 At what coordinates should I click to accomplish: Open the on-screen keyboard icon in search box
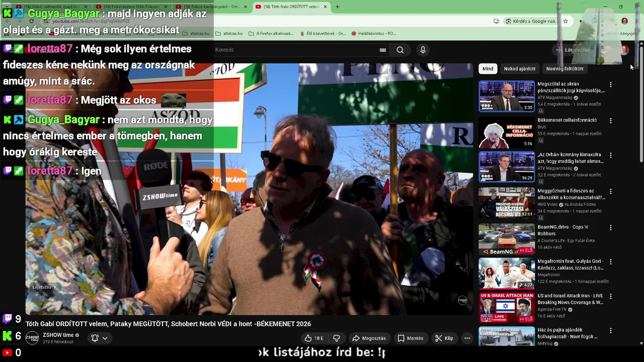383,50
